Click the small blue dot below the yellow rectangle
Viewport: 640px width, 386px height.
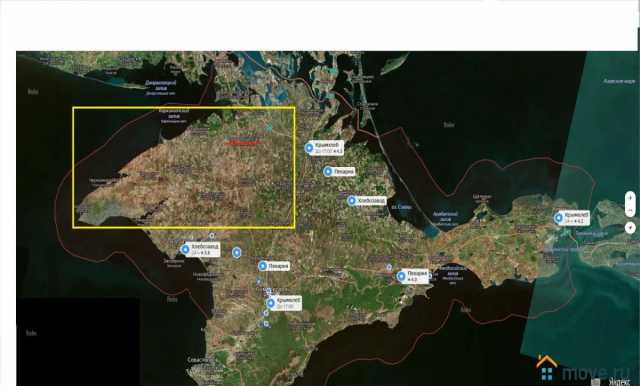tap(212, 235)
